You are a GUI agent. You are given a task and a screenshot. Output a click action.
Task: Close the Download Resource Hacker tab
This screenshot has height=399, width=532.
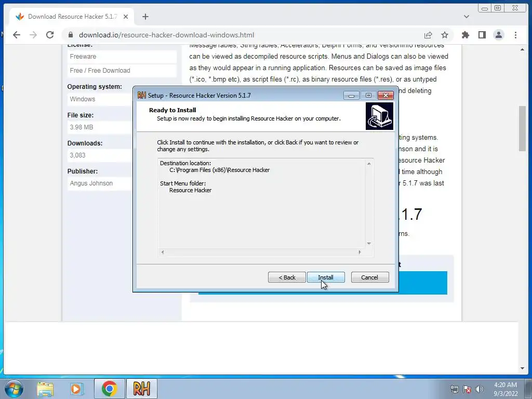(126, 17)
